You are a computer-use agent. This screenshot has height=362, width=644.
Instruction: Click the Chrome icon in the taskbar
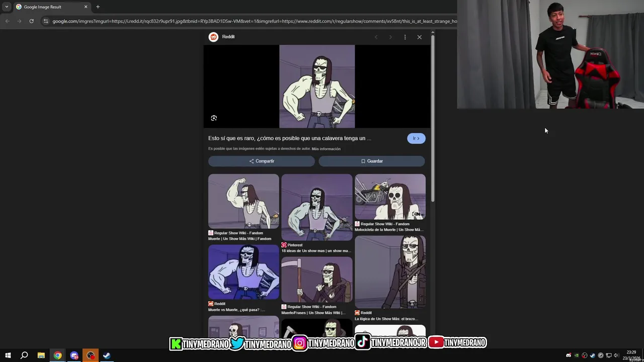pyautogui.click(x=58, y=355)
